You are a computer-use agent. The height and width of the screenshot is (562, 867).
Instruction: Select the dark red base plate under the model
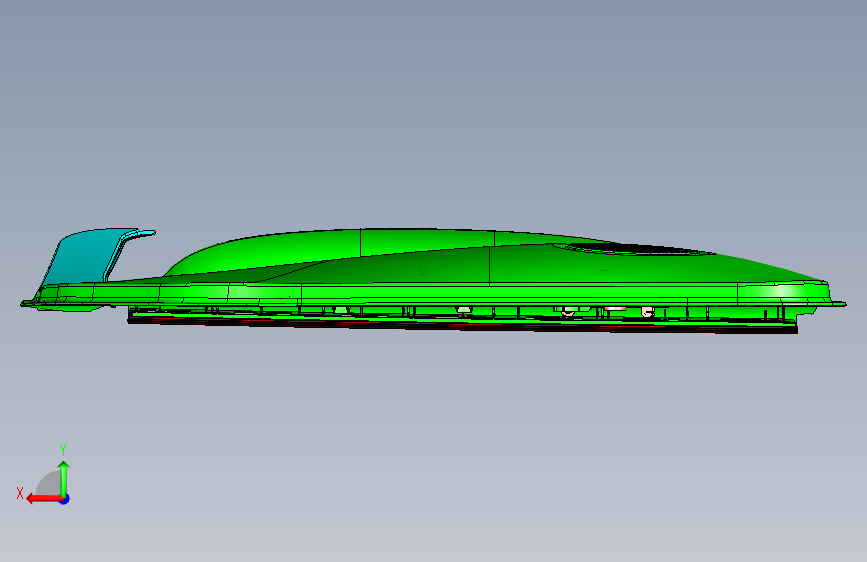pyautogui.click(x=462, y=325)
